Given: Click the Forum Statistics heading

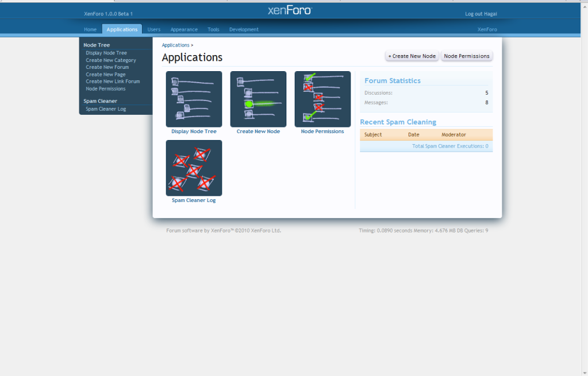Looking at the screenshot, I should (393, 80).
